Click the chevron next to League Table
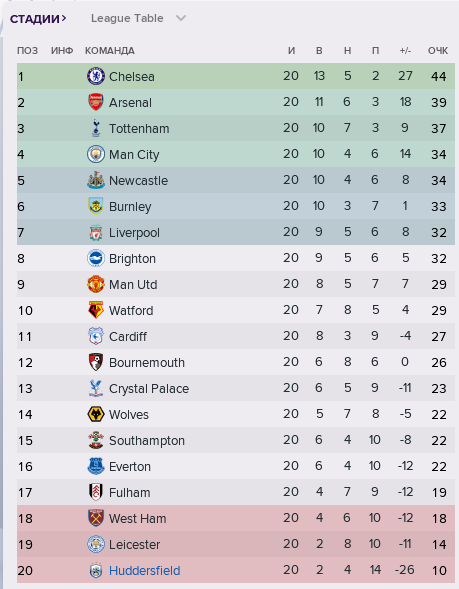This screenshot has width=459, height=589. [181, 18]
